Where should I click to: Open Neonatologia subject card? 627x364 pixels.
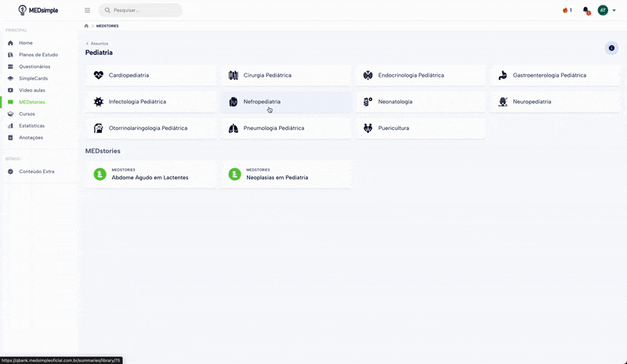click(421, 102)
